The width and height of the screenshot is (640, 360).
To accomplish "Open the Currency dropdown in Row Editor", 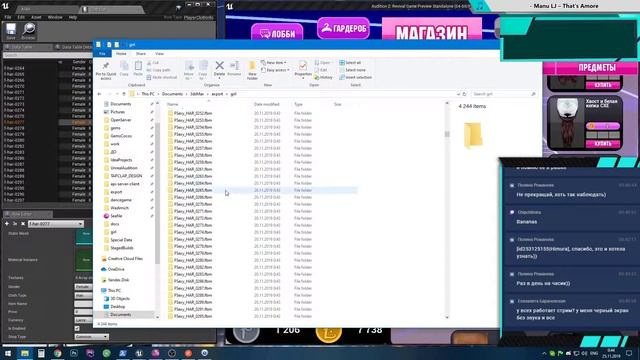I will (84, 320).
